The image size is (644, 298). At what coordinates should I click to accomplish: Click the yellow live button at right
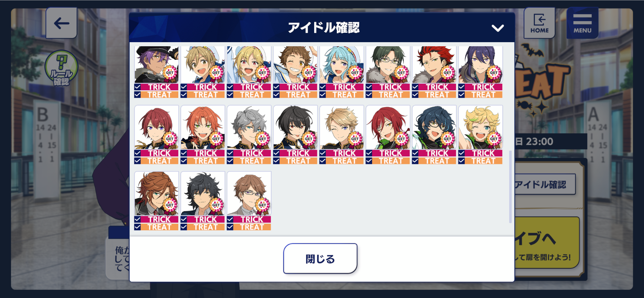pyautogui.click(x=547, y=243)
